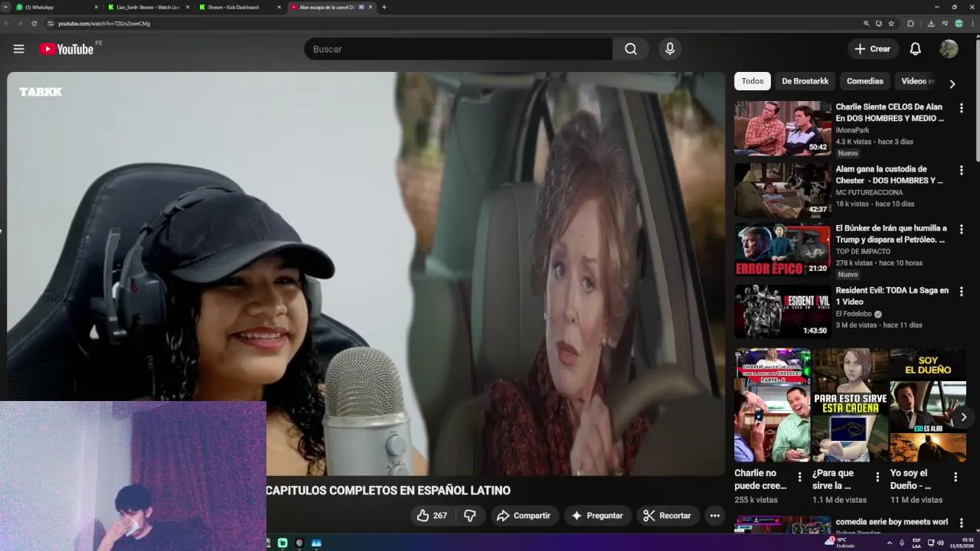Click the main video player
Image resolution: width=980 pixels, height=551 pixels.
pos(366,273)
